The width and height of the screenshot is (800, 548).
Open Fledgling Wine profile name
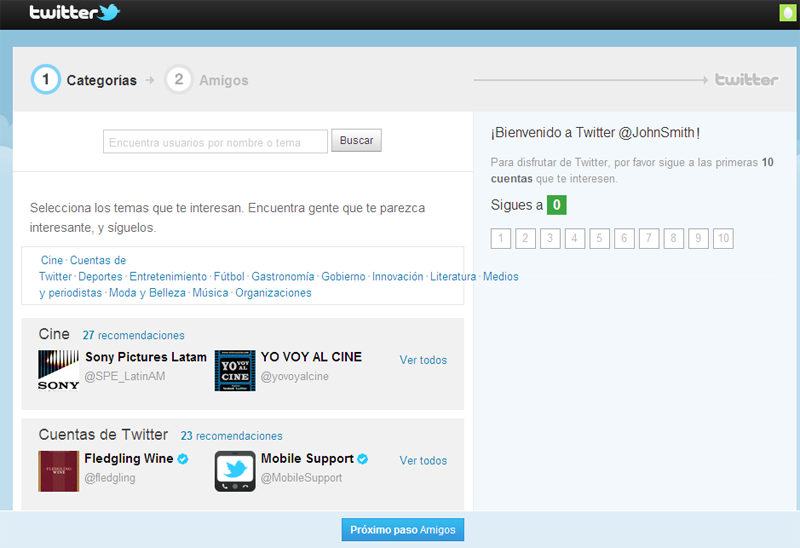click(129, 459)
